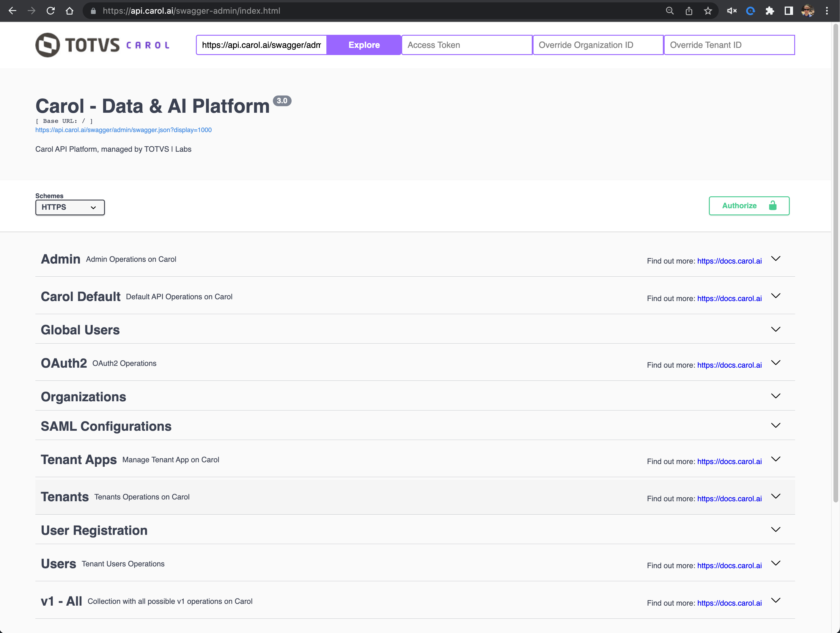
Task: Open docs.carol.ai link in Admin row
Action: coord(729,261)
